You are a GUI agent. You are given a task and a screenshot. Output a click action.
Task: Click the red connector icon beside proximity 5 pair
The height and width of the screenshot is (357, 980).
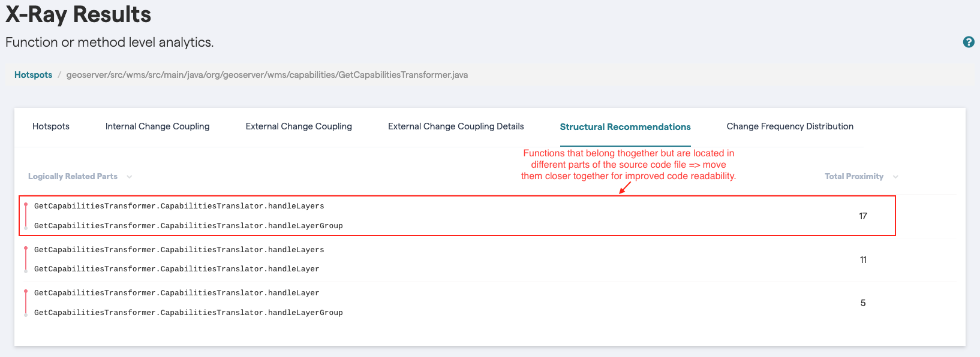click(26, 302)
